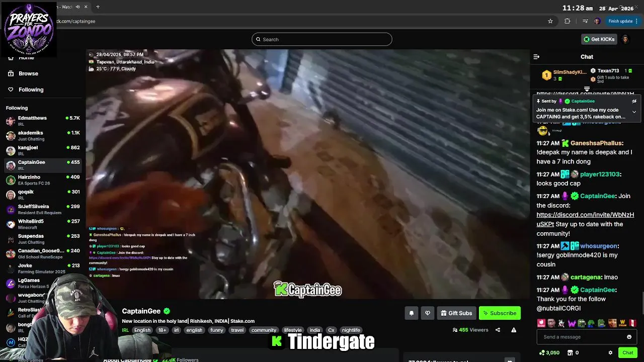Expand the pinned Stake.com message
This screenshot has width=644, height=362.
pyautogui.click(x=634, y=112)
